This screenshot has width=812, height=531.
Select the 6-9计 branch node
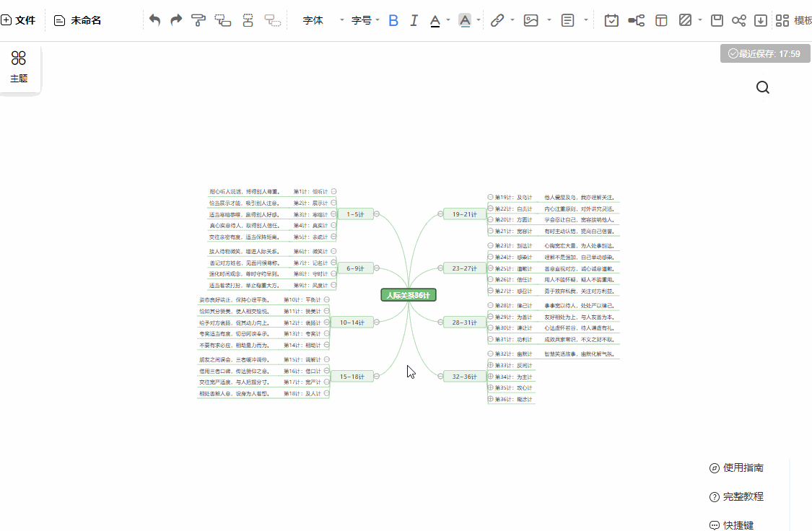[355, 268]
